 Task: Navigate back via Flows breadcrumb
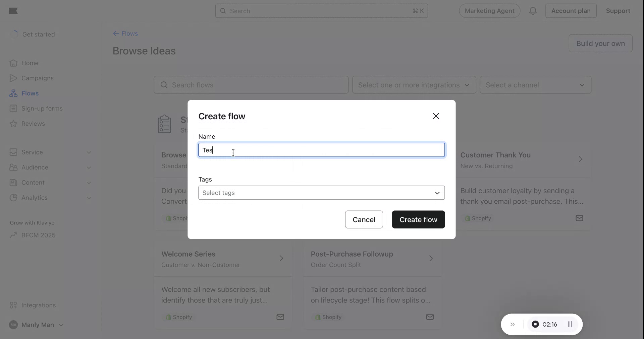[x=125, y=33]
